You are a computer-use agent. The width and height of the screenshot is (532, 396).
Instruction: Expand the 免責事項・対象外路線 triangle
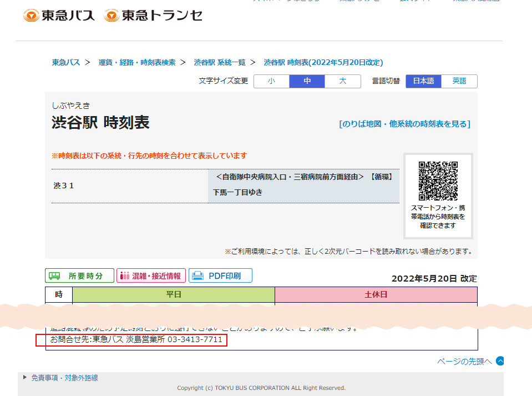coord(25,377)
